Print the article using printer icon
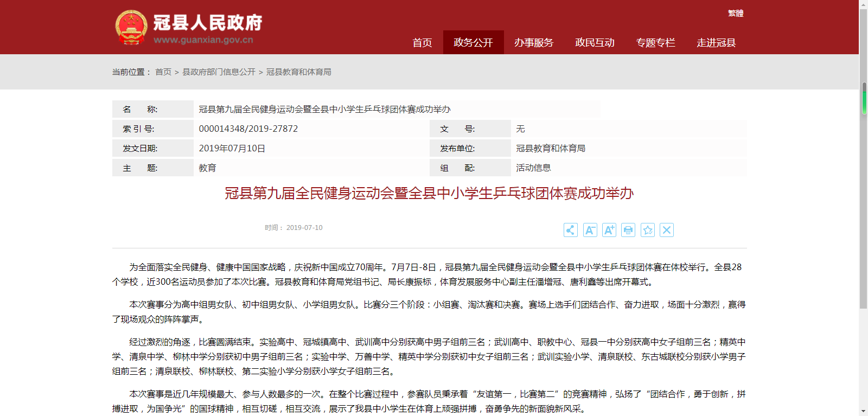 [x=628, y=230]
